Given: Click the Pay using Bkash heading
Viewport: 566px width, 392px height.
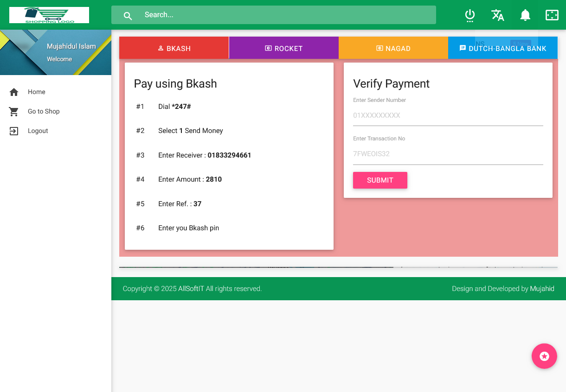Looking at the screenshot, I should tap(175, 83).
